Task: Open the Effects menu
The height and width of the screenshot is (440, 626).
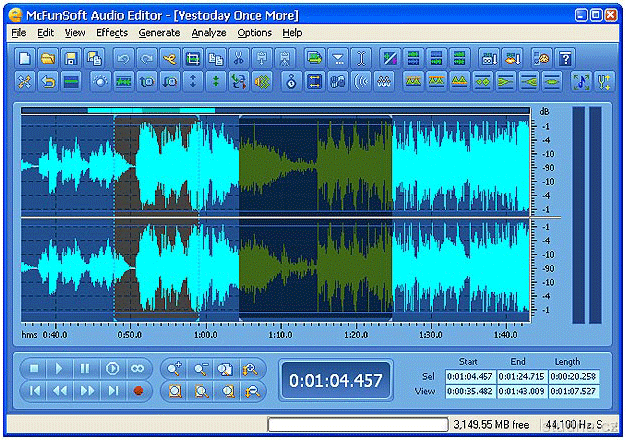Action: click(x=112, y=33)
